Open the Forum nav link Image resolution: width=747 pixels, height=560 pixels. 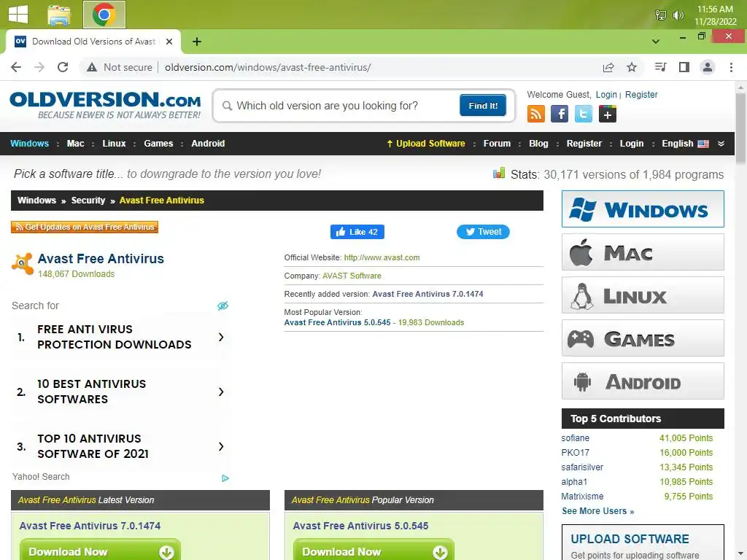click(x=497, y=144)
